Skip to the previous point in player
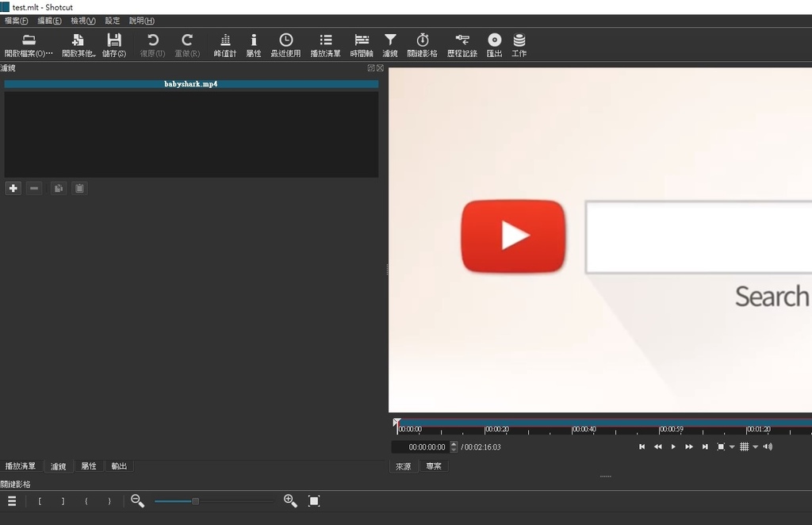The width and height of the screenshot is (812, 525). [642, 446]
